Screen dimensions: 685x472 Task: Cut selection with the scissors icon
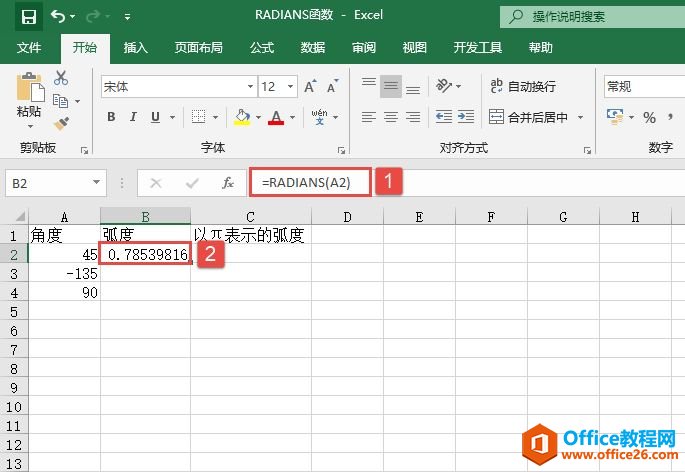(61, 78)
